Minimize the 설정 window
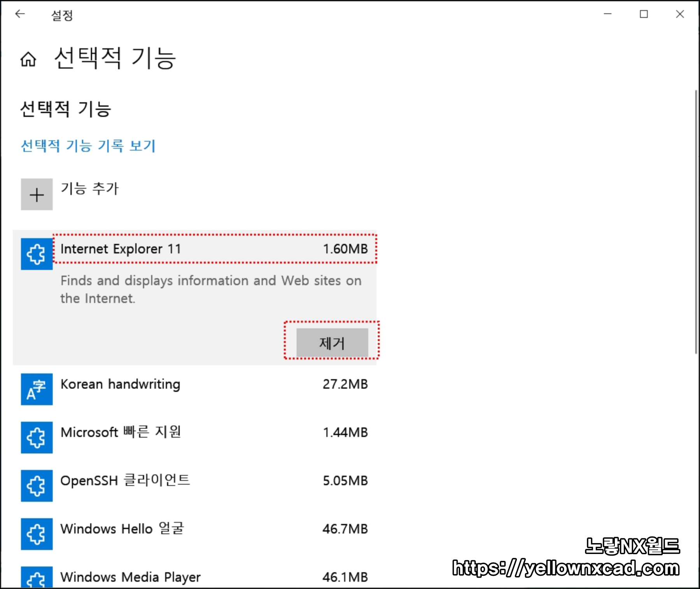The width and height of the screenshot is (700, 589). (x=608, y=14)
